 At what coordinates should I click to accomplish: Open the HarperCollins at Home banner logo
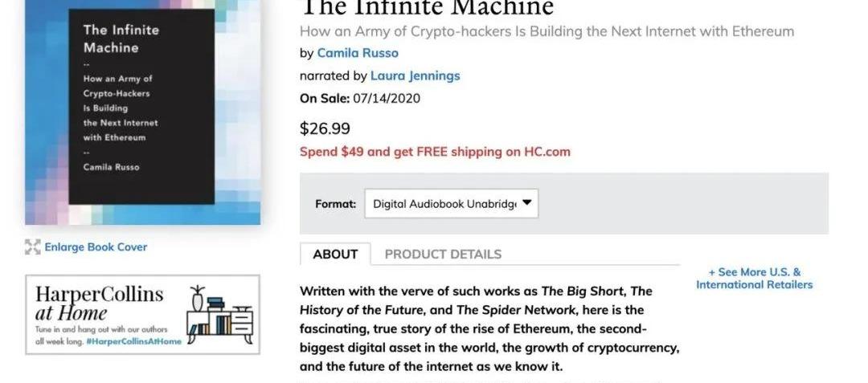click(x=99, y=302)
